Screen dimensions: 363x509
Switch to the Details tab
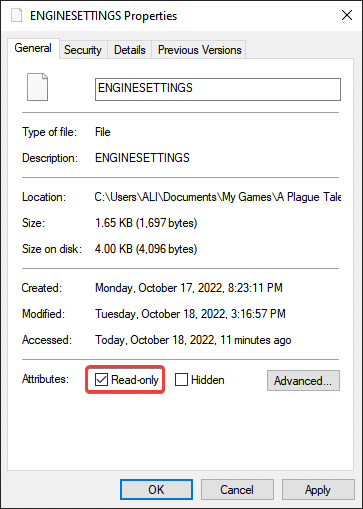(130, 50)
